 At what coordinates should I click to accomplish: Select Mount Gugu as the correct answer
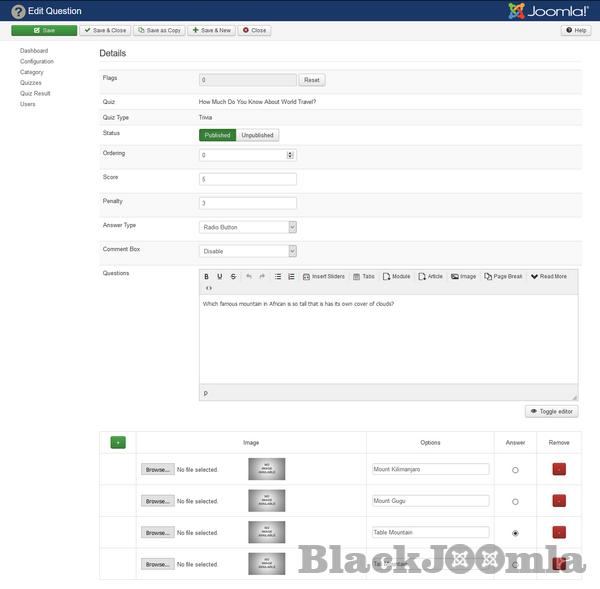(515, 501)
